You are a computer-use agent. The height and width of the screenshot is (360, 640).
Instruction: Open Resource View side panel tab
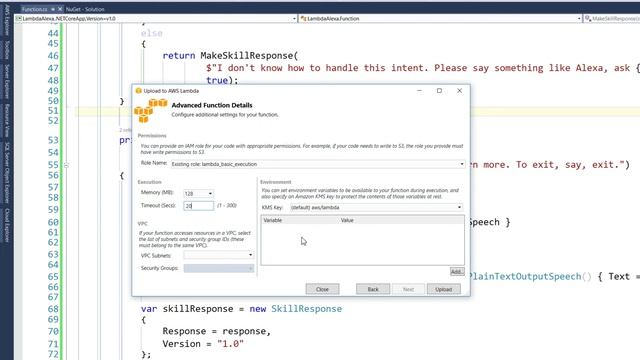7,120
